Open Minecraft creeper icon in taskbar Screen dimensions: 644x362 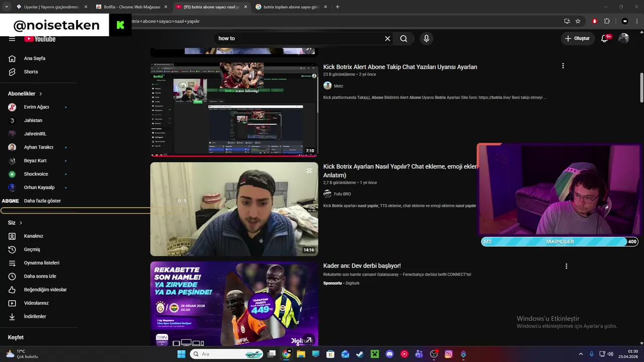374,354
